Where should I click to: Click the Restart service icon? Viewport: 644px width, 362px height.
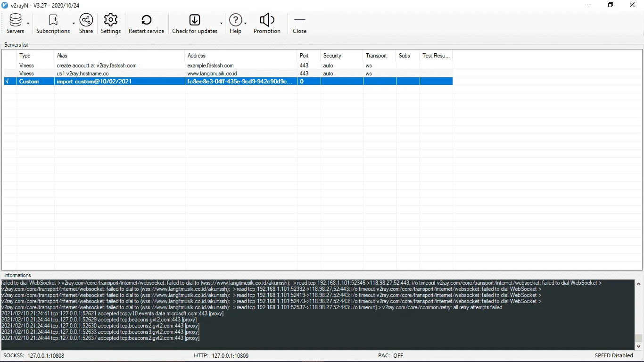pyautogui.click(x=147, y=20)
